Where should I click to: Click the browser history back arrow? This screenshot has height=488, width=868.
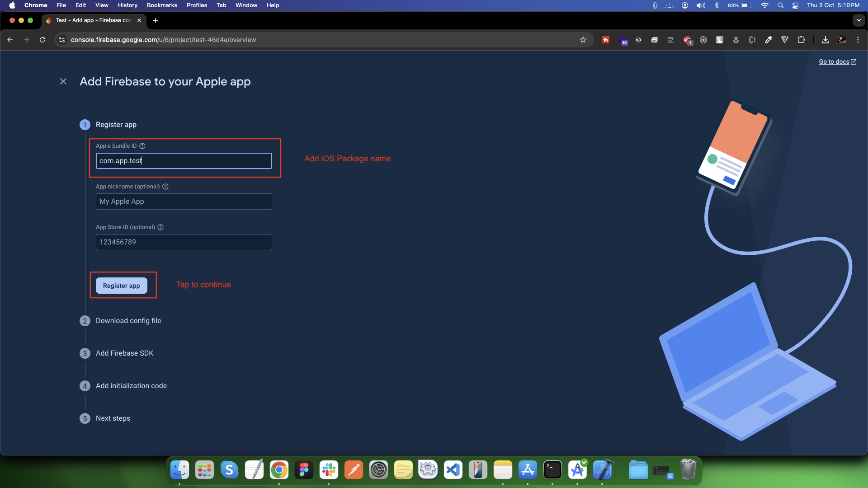click(11, 40)
